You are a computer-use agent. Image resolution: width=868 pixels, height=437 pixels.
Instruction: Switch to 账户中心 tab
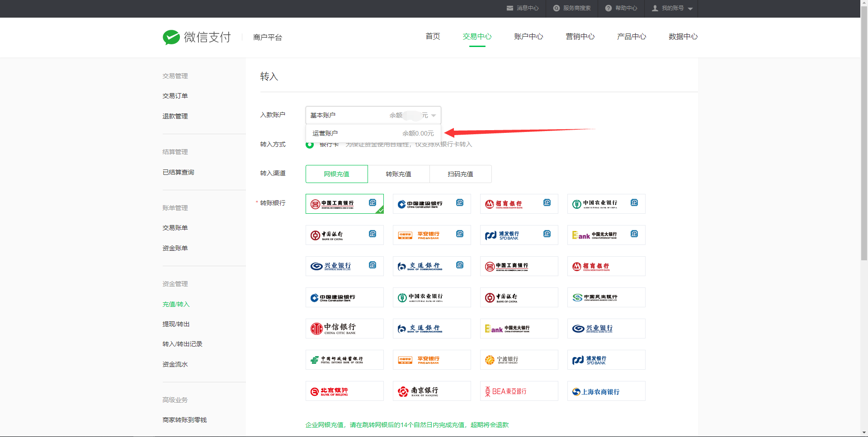click(528, 37)
